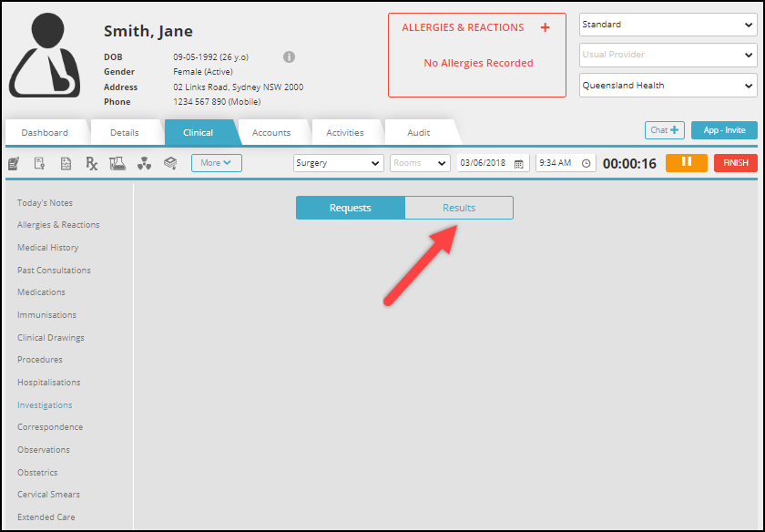Click the 00:00:16 timer display

click(x=629, y=163)
